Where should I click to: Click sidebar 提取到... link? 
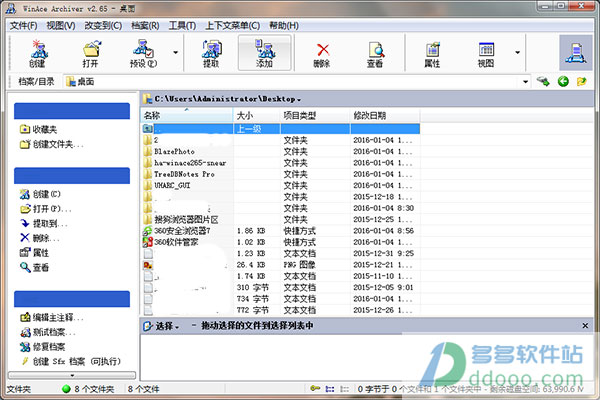coord(44,224)
